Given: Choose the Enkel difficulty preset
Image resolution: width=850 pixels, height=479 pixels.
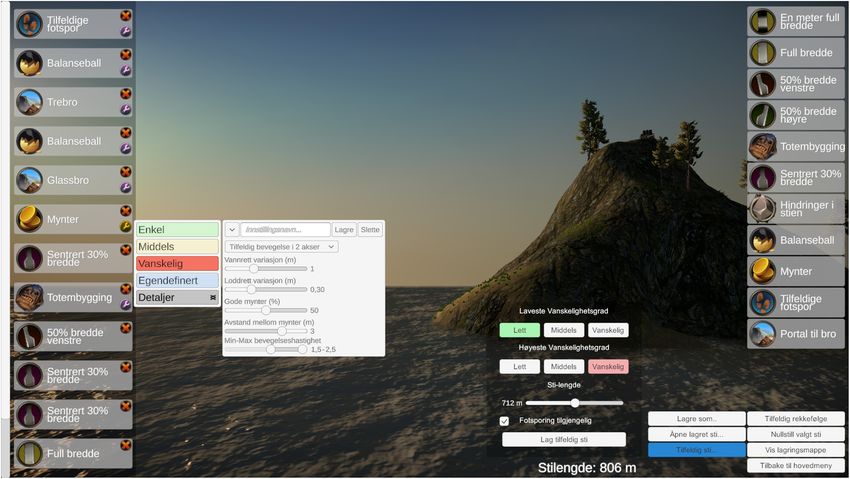Looking at the screenshot, I should [x=177, y=230].
